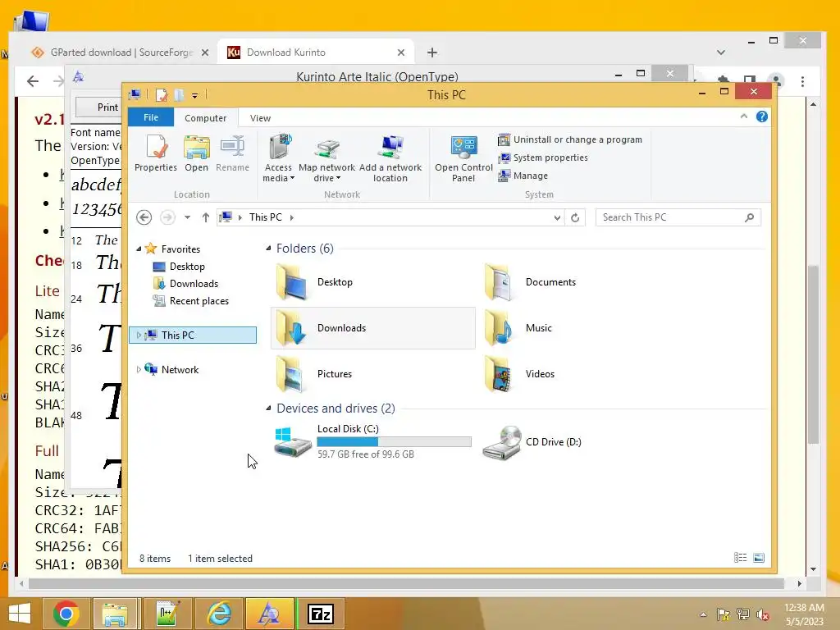Select Network in the navigation pane
840x630 pixels.
180,370
